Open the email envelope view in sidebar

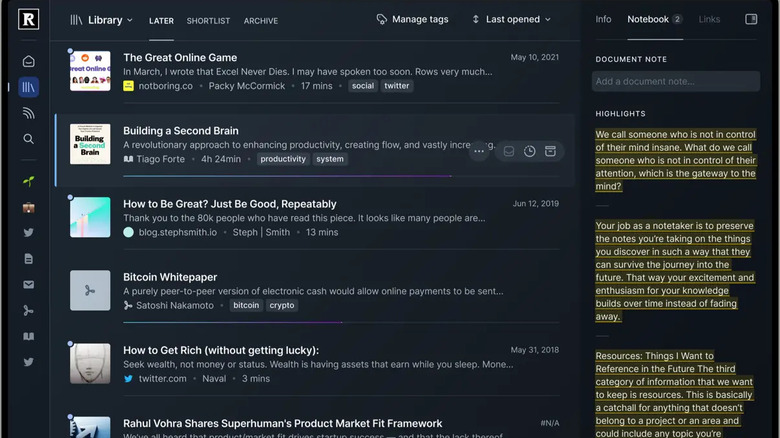point(28,285)
